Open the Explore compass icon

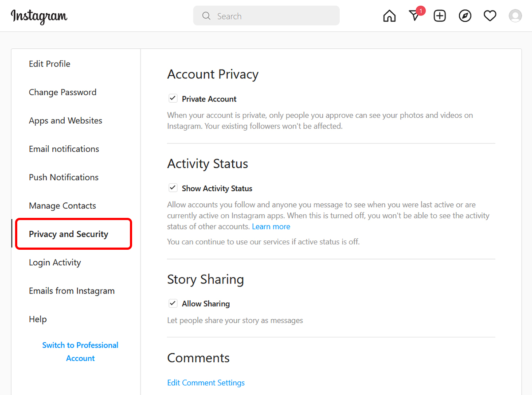[465, 16]
